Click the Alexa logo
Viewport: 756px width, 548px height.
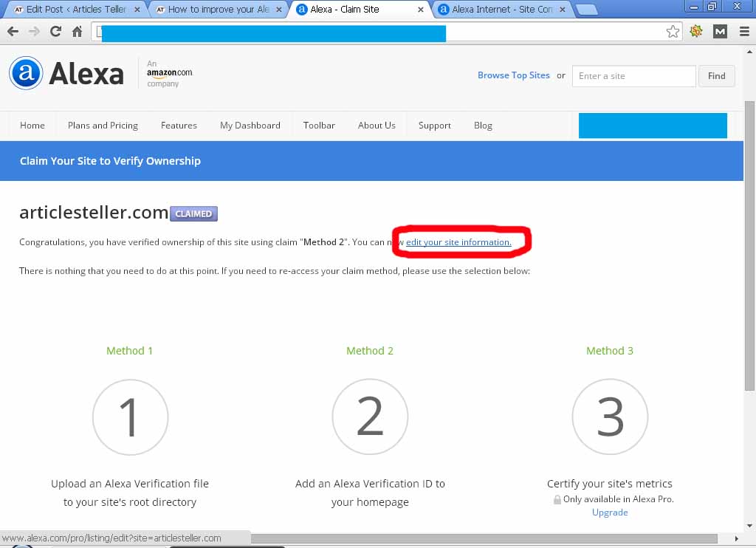tap(66, 73)
